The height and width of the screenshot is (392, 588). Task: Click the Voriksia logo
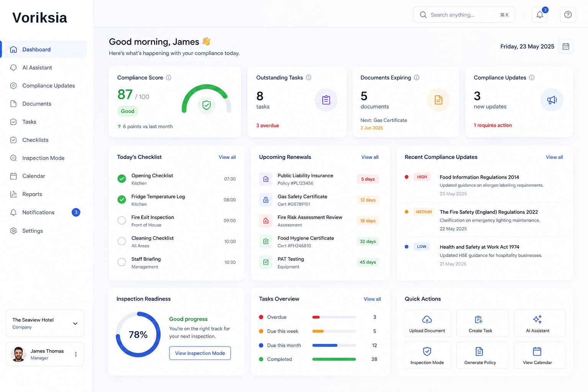(x=39, y=18)
